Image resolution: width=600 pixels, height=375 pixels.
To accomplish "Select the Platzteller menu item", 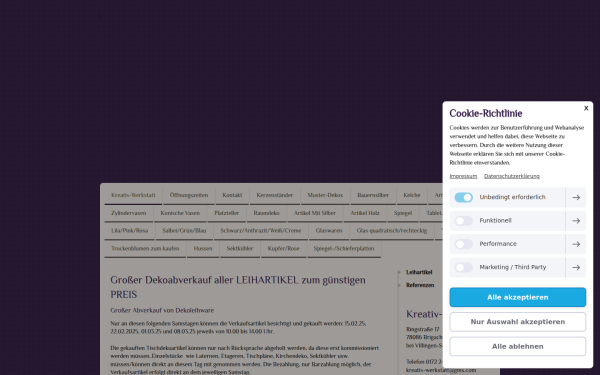I will click(x=227, y=213).
